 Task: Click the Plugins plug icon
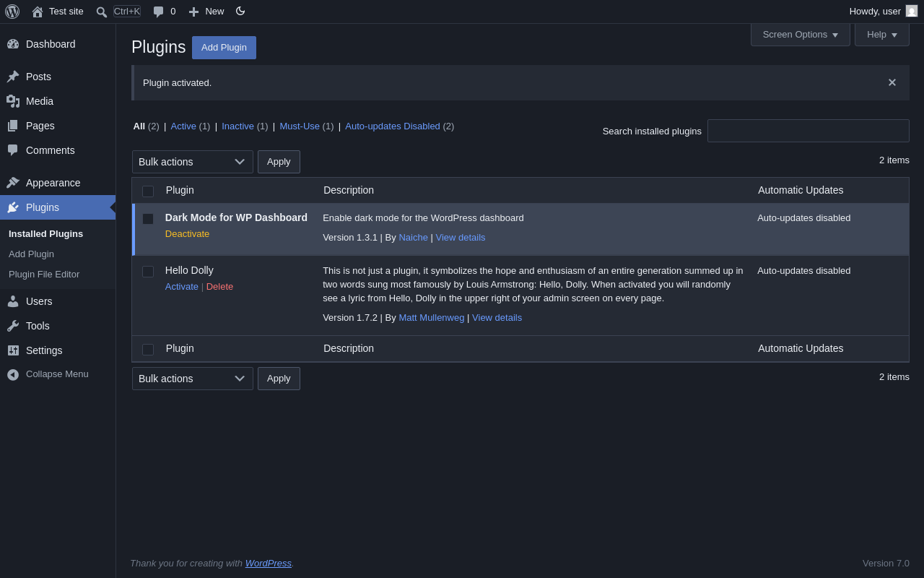13,207
